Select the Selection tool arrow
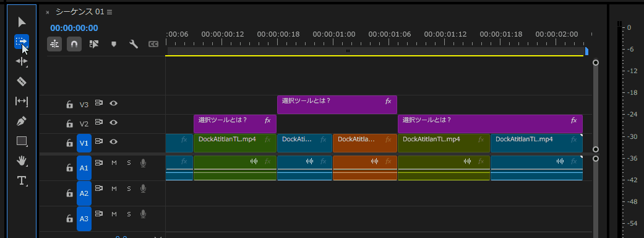The height and width of the screenshot is (238, 644). [x=22, y=22]
